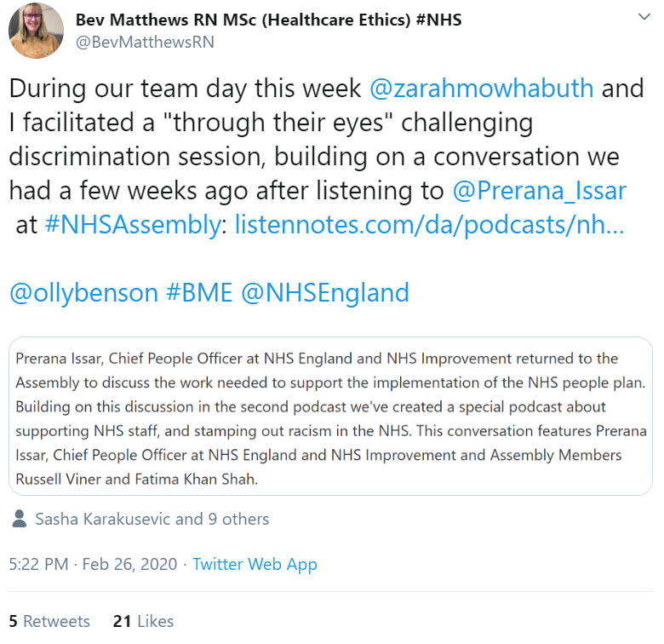
Task: Open the @zarahmowhabuth mention
Action: click(x=482, y=89)
